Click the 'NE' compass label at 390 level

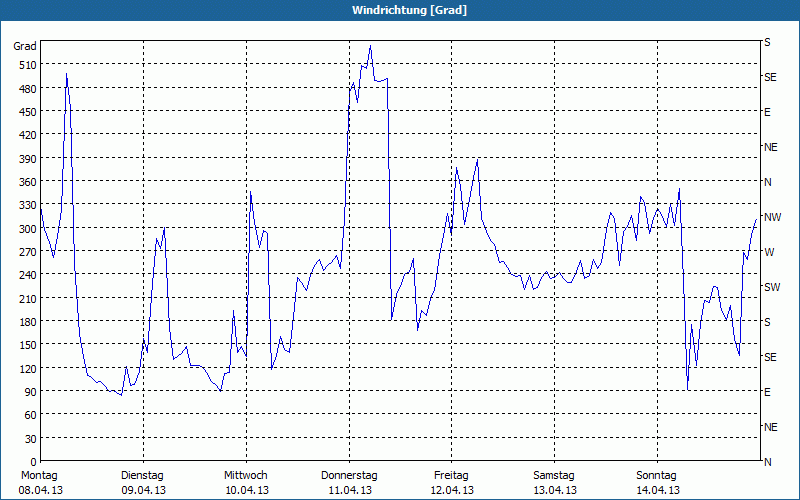coord(771,147)
